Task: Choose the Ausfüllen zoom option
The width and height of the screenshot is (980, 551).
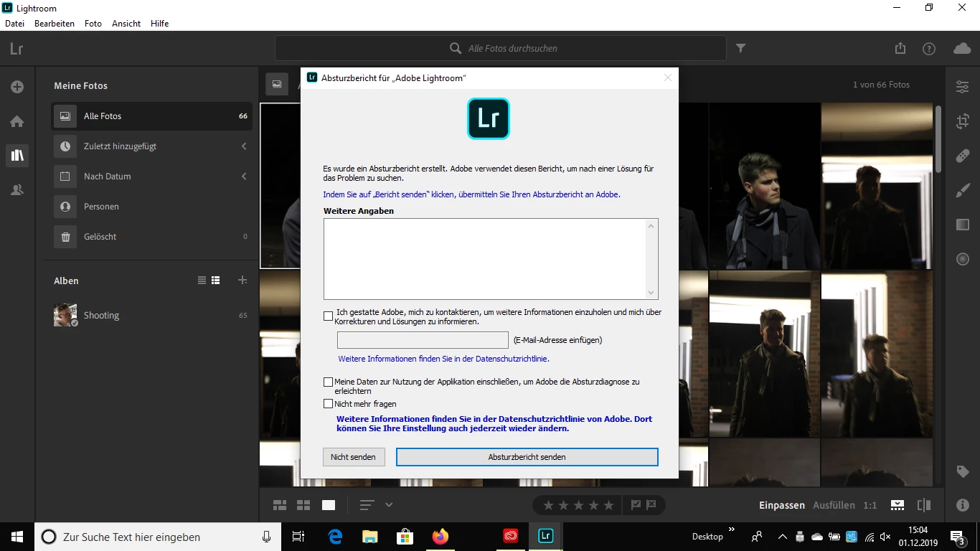Action: pos(834,505)
